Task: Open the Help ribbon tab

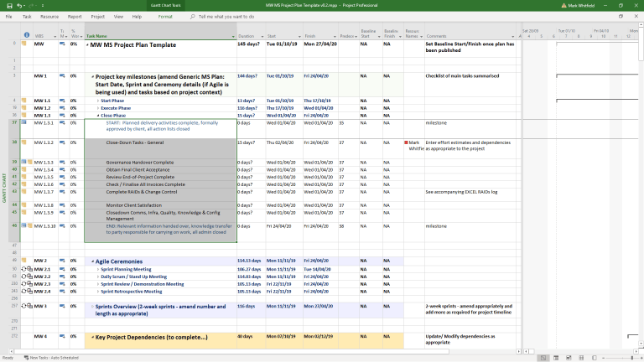Action: point(137,17)
